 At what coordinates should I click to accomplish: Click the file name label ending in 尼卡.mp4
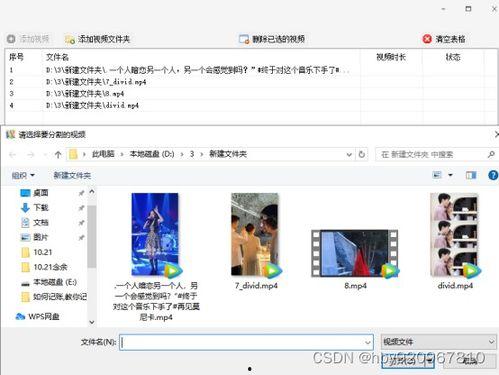[156, 301]
